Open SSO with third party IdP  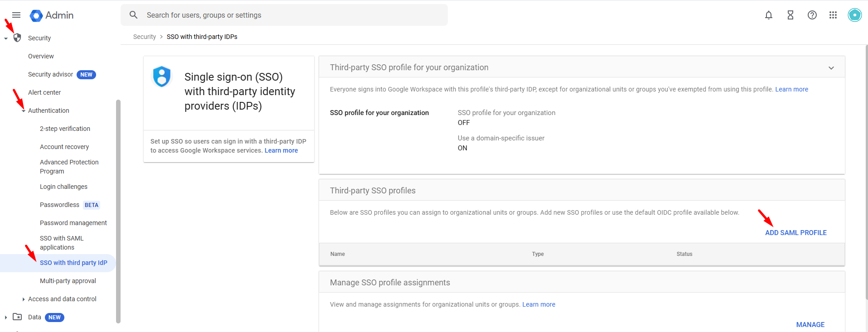click(x=73, y=263)
